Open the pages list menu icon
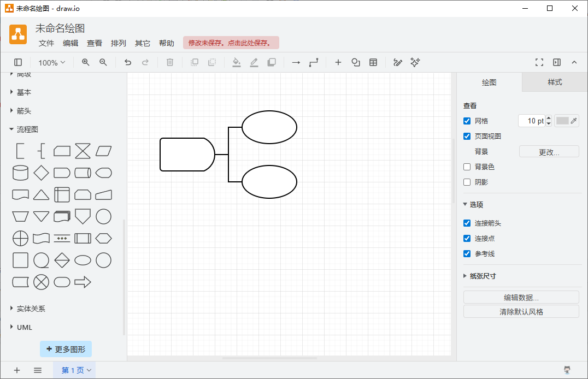The height and width of the screenshot is (379, 588). point(38,370)
